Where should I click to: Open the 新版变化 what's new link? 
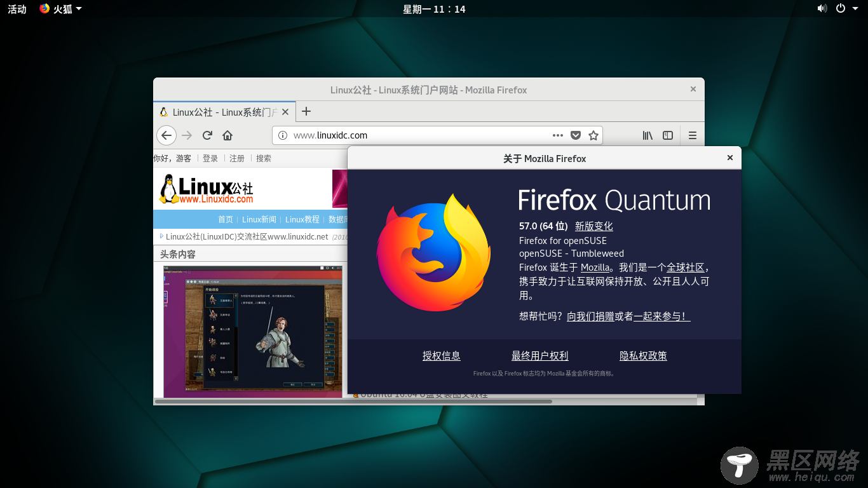594,226
